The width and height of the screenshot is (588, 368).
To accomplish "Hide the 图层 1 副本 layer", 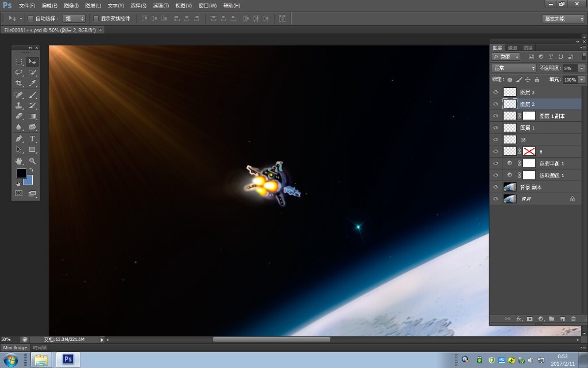I will [x=496, y=116].
